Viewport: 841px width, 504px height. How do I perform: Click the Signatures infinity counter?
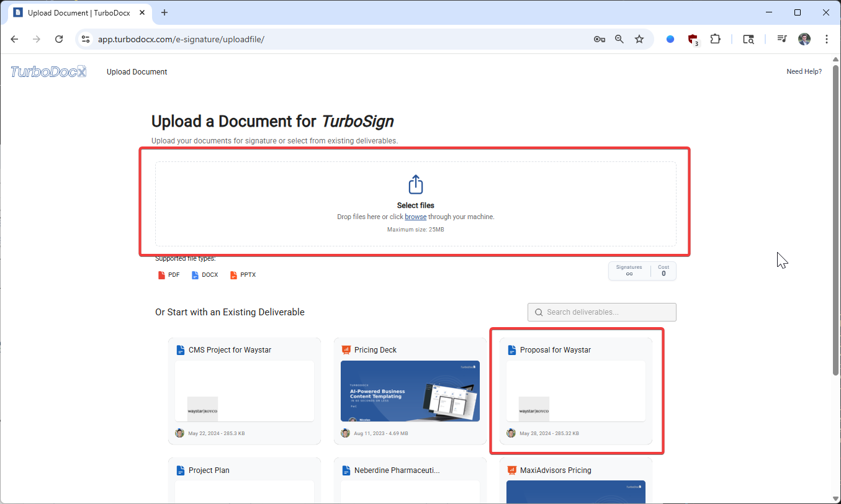click(629, 271)
